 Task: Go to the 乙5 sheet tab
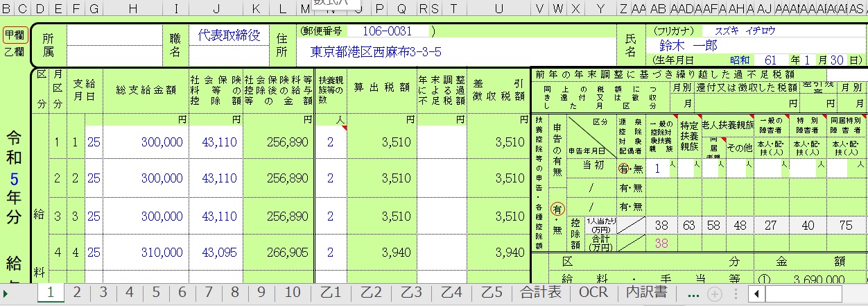coord(492,292)
